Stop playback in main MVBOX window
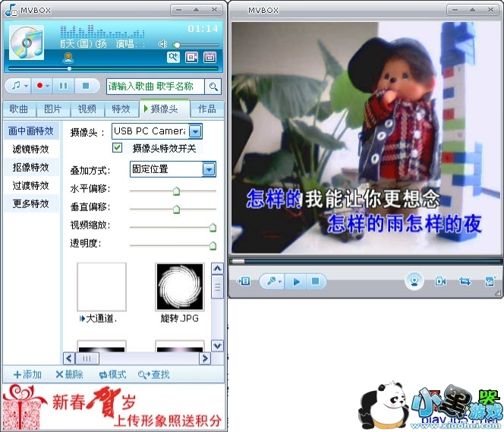 point(86,86)
